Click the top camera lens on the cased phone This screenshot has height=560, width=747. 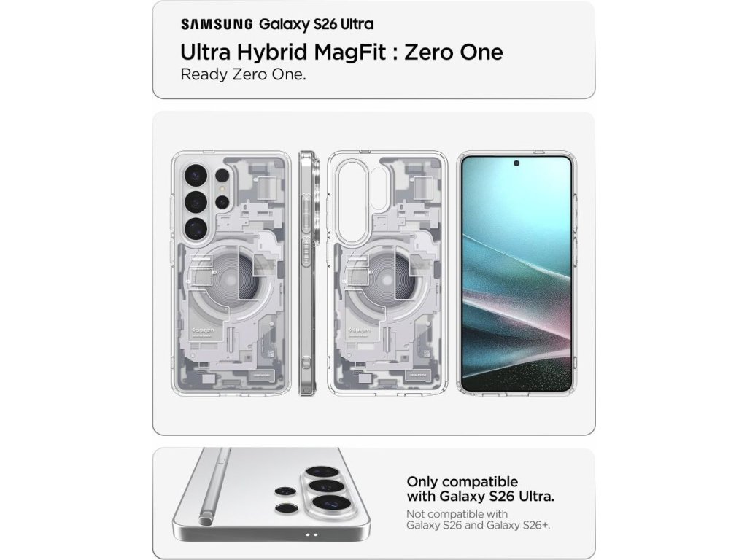196,175
